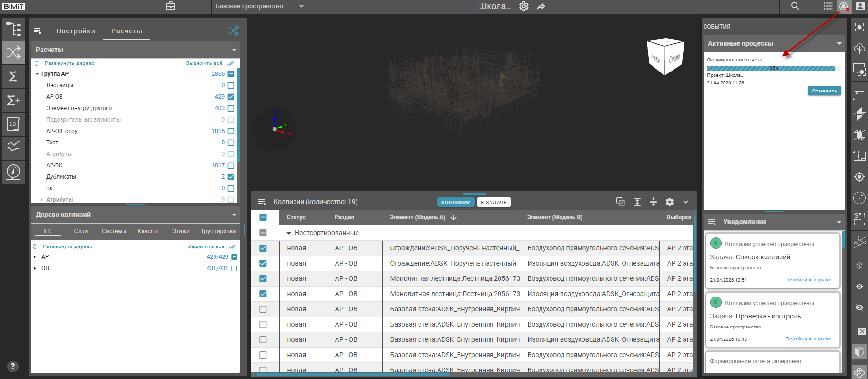This screenshot has height=379, width=868.
Task: Open the model structure tree icon
Action: [x=13, y=29]
